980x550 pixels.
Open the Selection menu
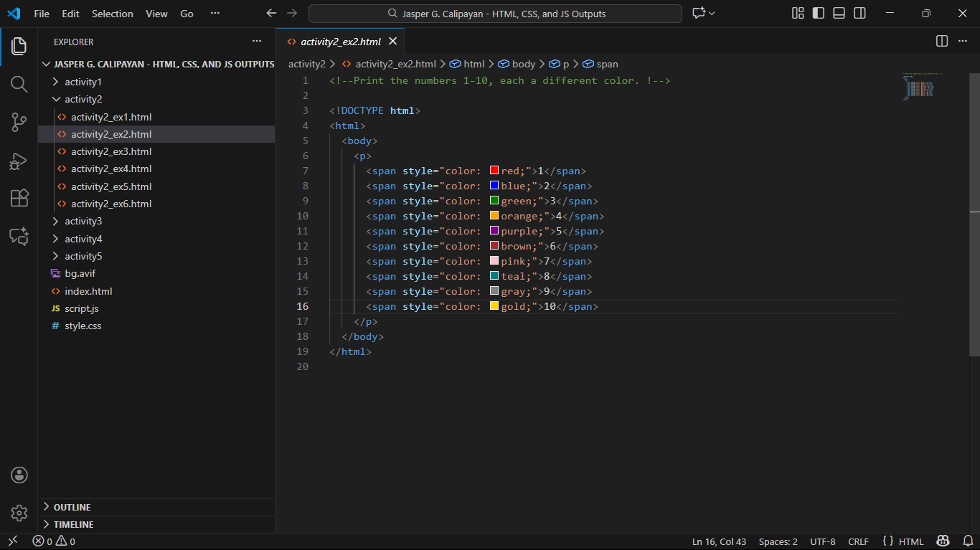pos(113,14)
